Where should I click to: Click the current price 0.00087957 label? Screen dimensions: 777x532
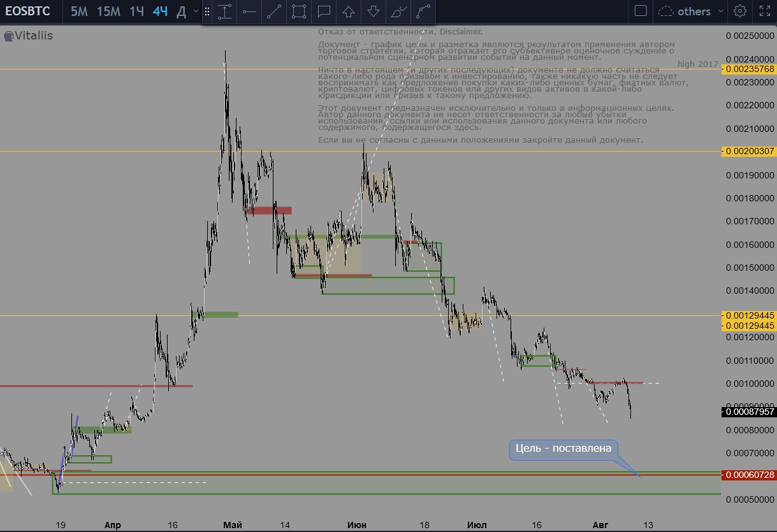coord(749,412)
